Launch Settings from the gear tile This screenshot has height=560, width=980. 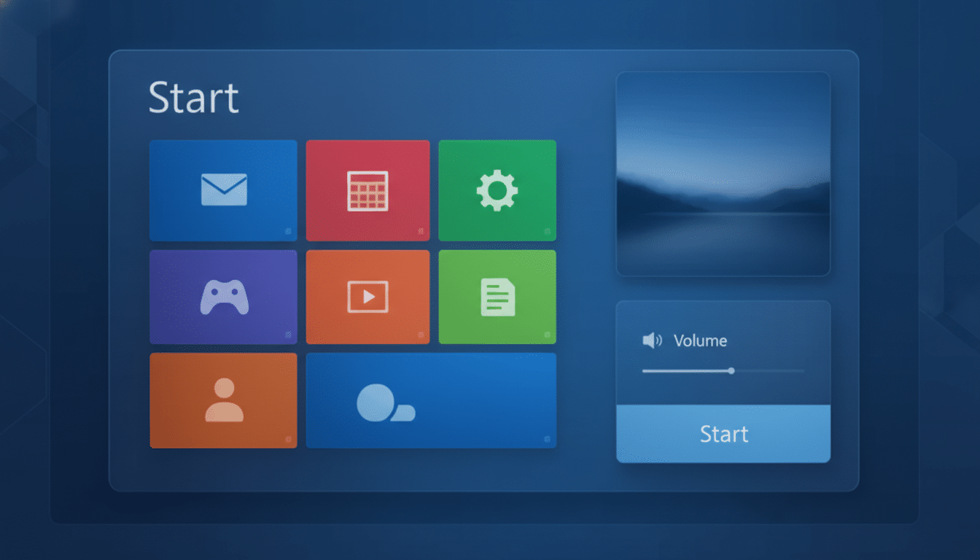pyautogui.click(x=498, y=190)
